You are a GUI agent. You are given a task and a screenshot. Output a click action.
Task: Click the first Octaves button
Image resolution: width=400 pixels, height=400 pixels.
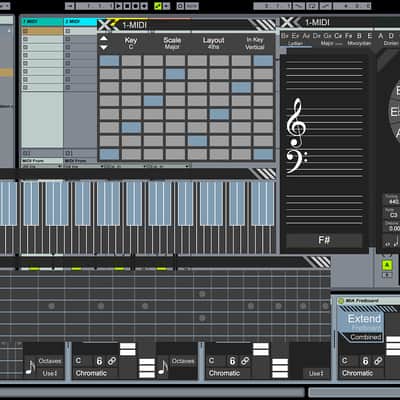[x=50, y=361]
